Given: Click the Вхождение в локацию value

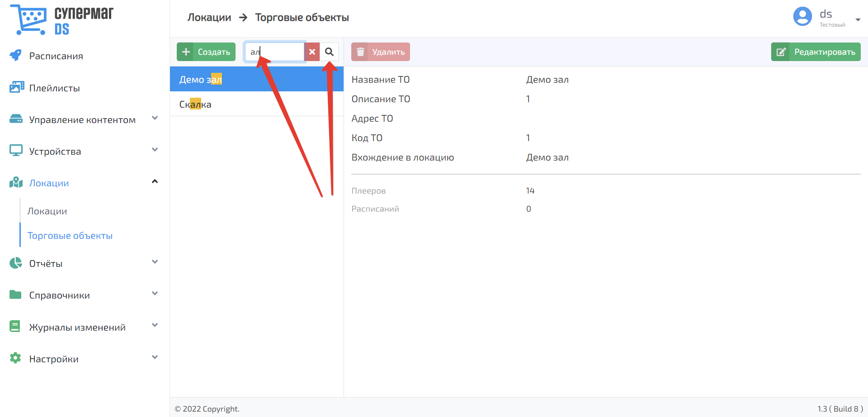Looking at the screenshot, I should pos(547,157).
